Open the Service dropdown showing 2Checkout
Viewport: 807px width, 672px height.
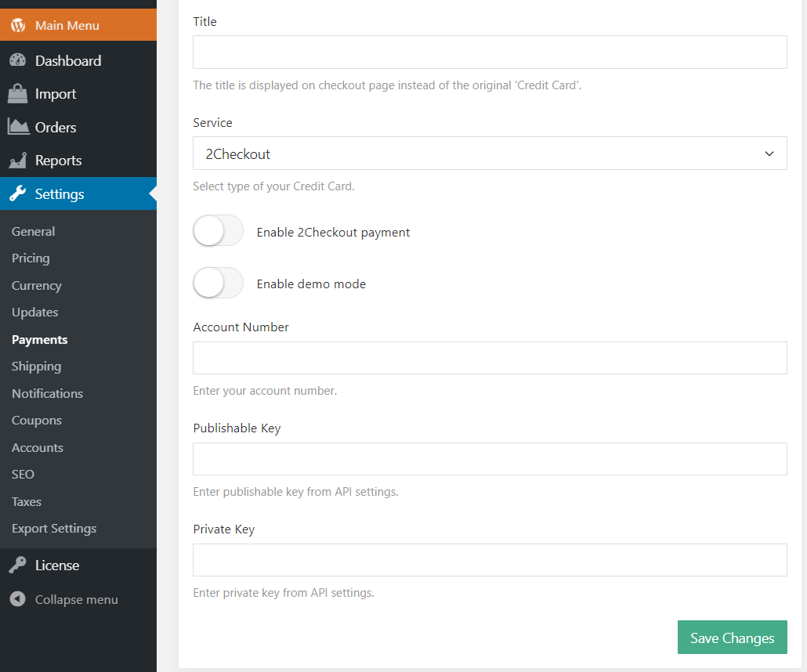pos(490,154)
